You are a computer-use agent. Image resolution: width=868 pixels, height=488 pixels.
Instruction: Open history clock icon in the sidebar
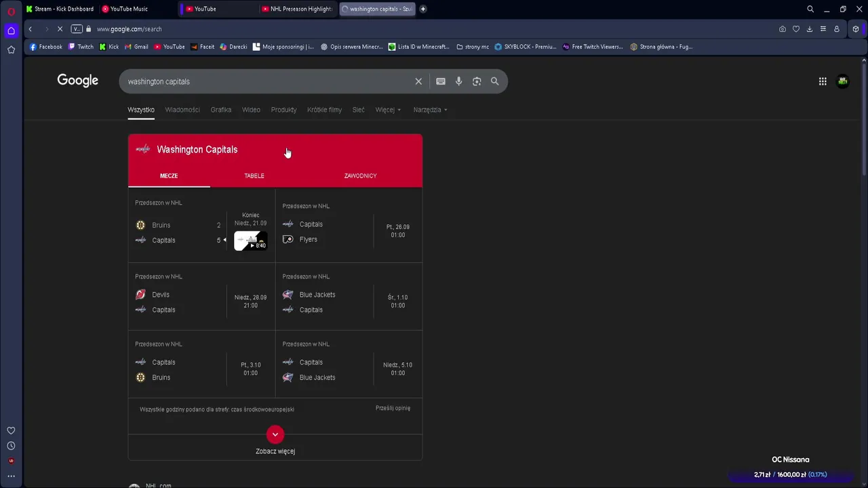tap(11, 446)
